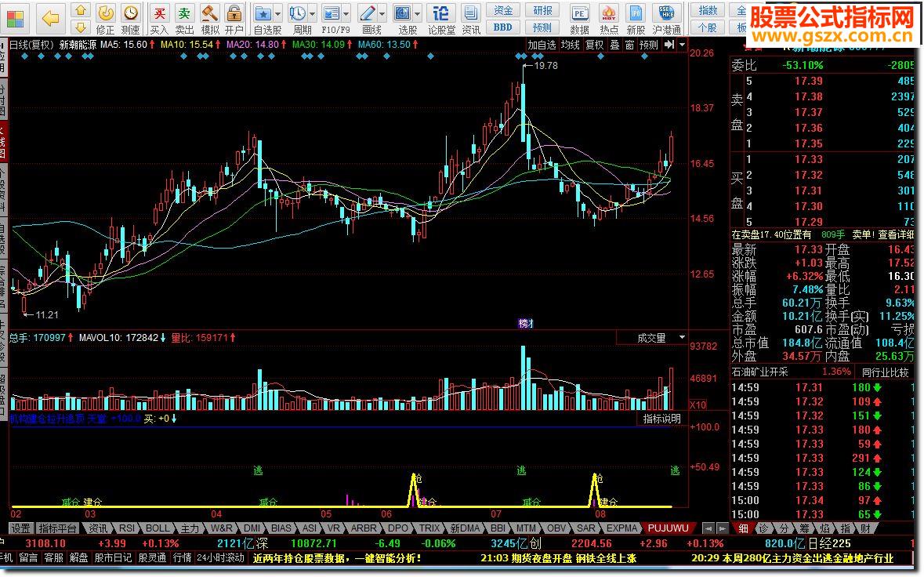This screenshot has height=577, width=924.
Task: Open 股市日记 in the bottom bar
Action: click(x=113, y=557)
